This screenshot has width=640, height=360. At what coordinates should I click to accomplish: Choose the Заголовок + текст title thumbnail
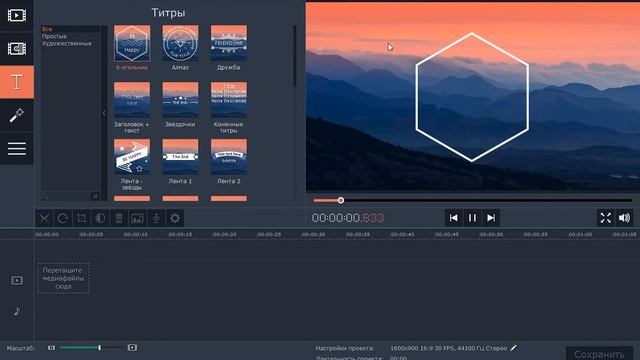132,100
